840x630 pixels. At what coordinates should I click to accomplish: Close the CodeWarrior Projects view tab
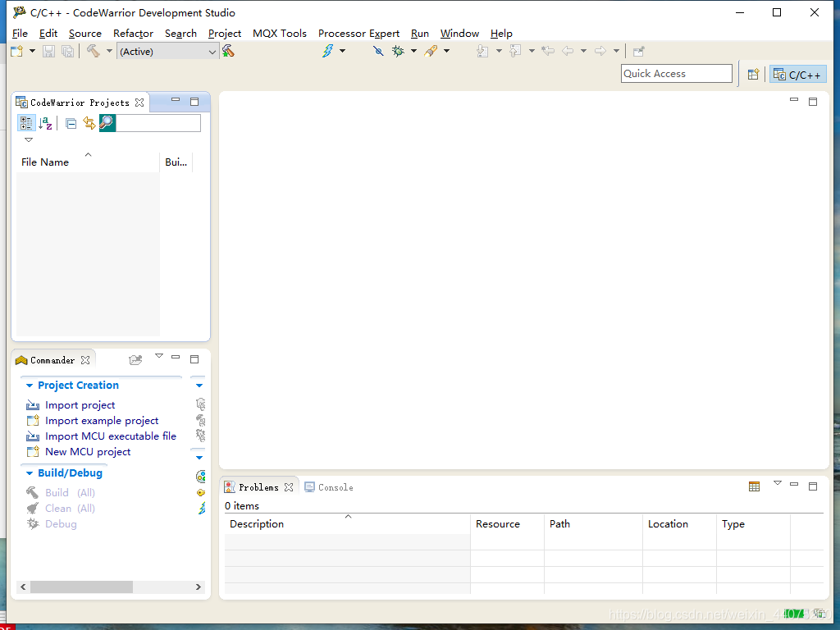coord(139,103)
